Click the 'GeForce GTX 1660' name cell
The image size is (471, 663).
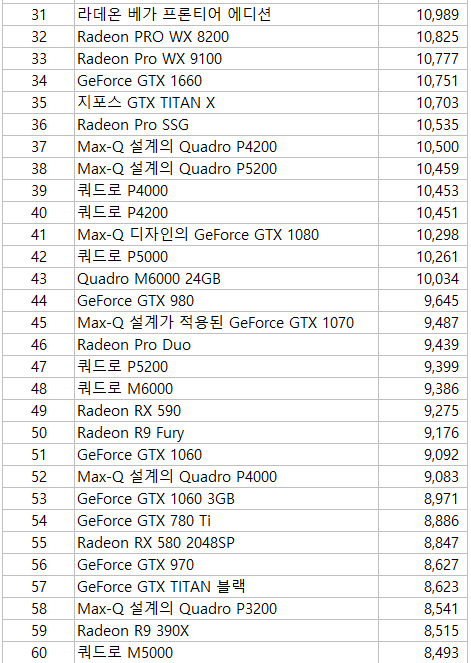[226, 81]
